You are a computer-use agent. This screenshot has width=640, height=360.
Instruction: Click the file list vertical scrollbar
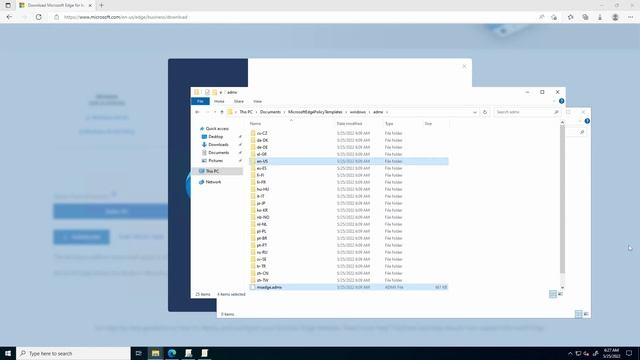pos(562,199)
